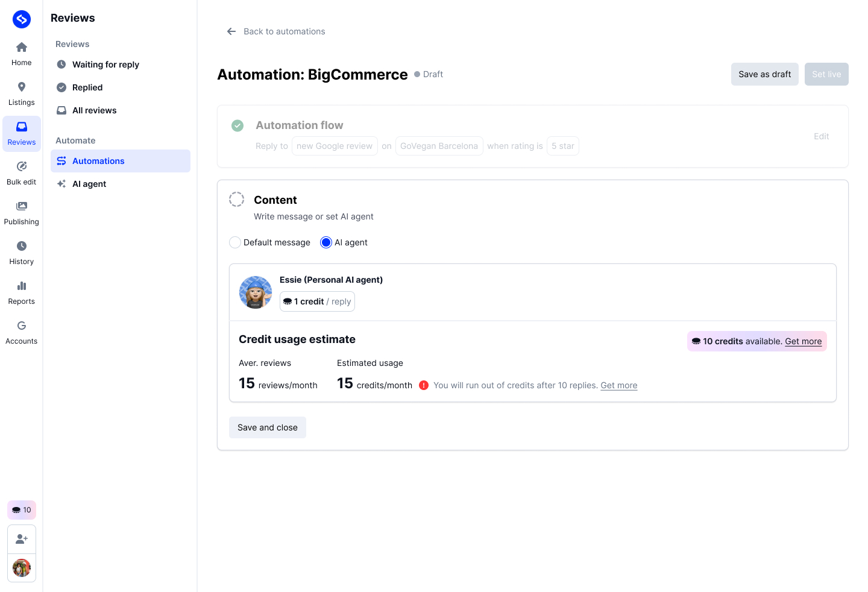Go to Home in the sidebar

coord(22,54)
